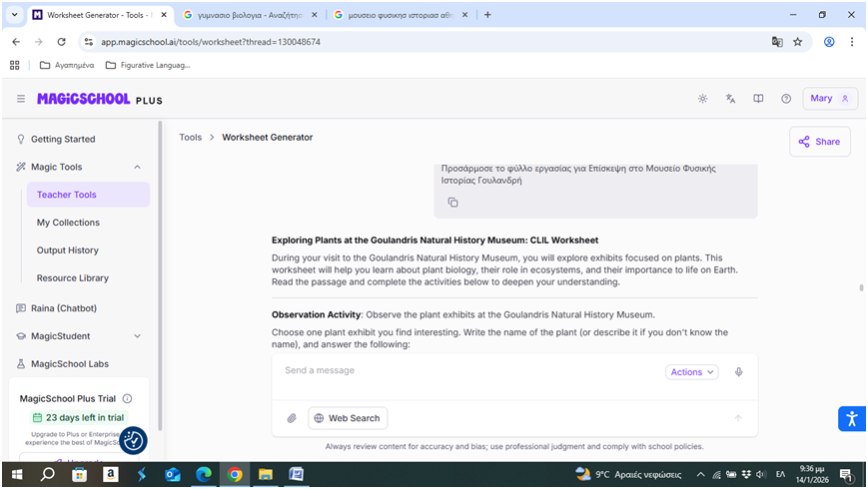Click the microphone voice input icon
This screenshot has height=489, width=868.
(739, 372)
